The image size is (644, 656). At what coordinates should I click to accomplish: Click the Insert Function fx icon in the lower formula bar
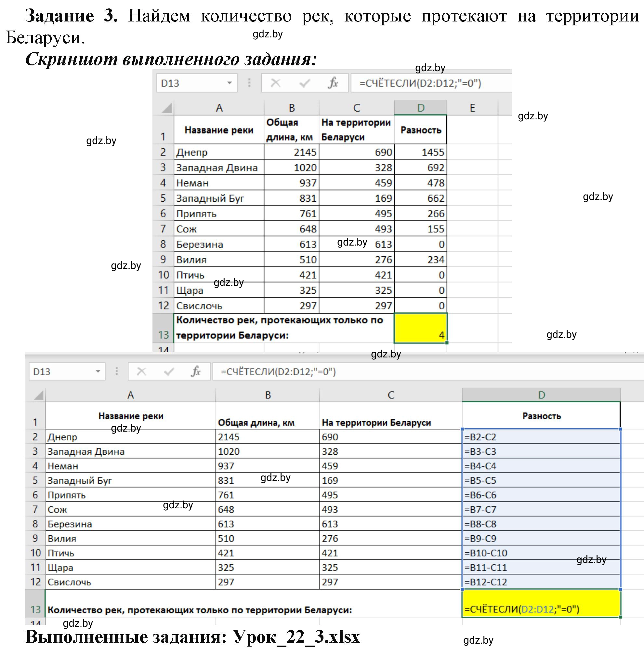(195, 371)
